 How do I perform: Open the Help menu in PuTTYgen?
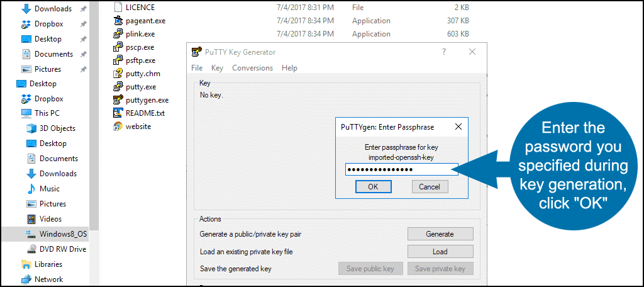coord(289,68)
